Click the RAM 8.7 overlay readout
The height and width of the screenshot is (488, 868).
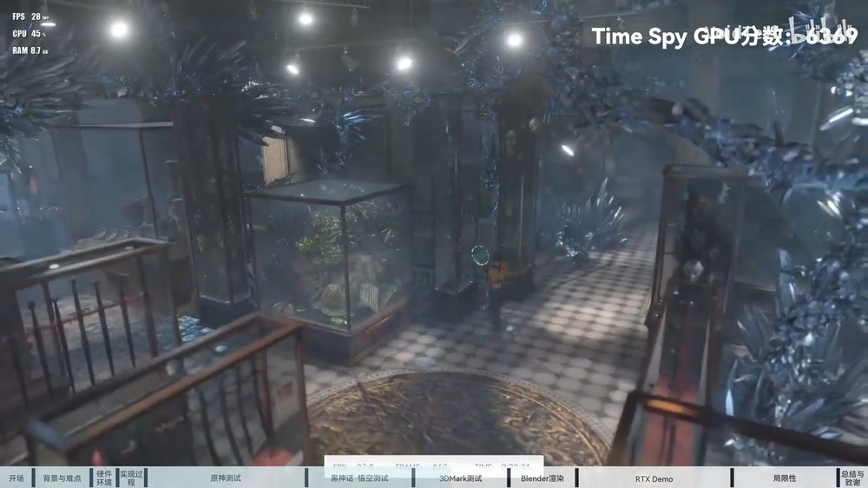(30, 50)
